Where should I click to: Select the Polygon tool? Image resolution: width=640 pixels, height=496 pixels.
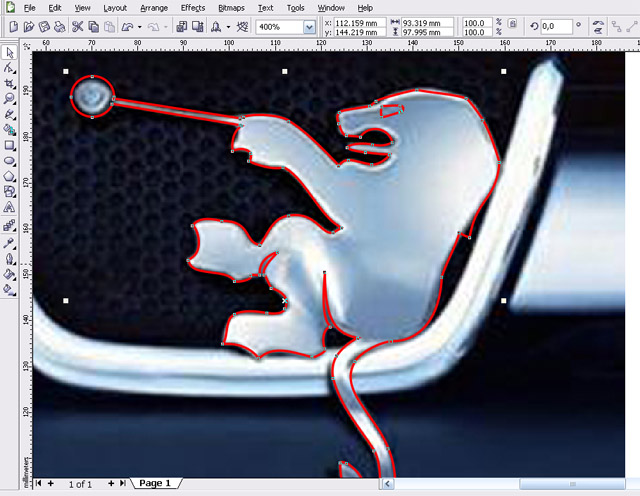9,176
